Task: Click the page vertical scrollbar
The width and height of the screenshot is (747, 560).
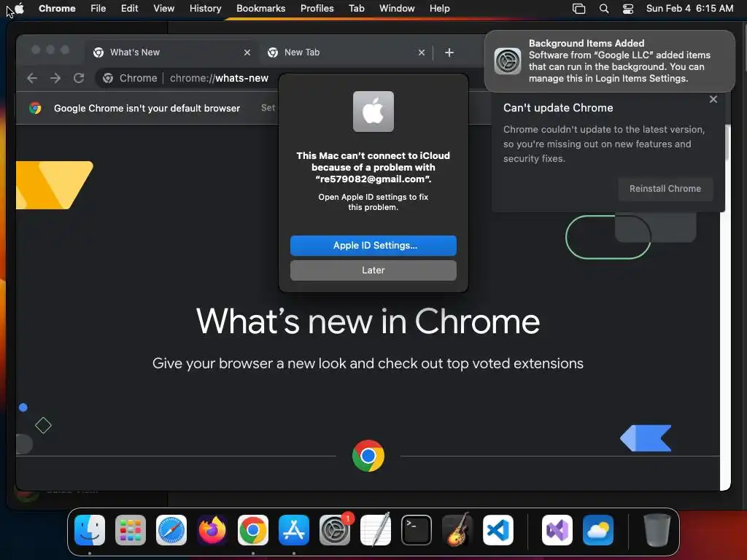Action: [x=727, y=142]
